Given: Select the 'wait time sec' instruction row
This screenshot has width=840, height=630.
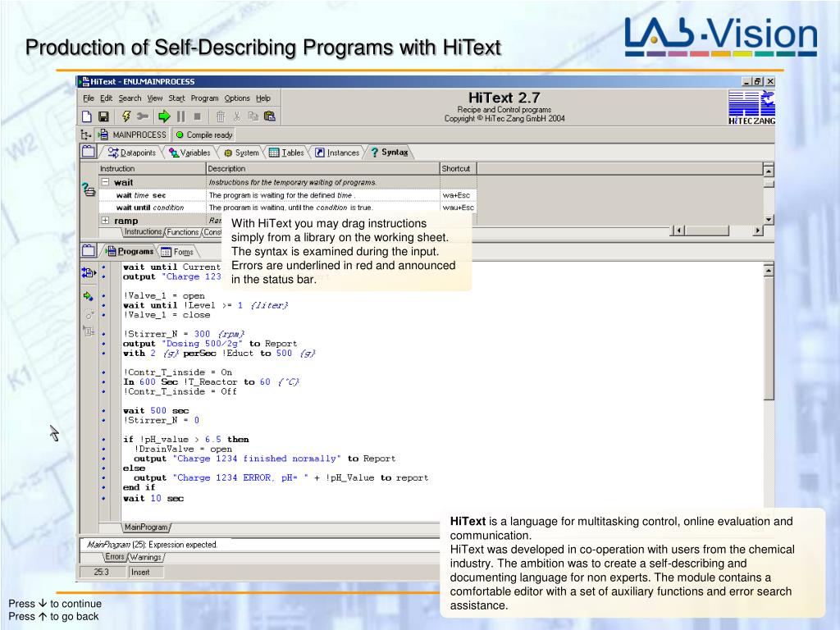Looking at the screenshot, I should 287,195.
